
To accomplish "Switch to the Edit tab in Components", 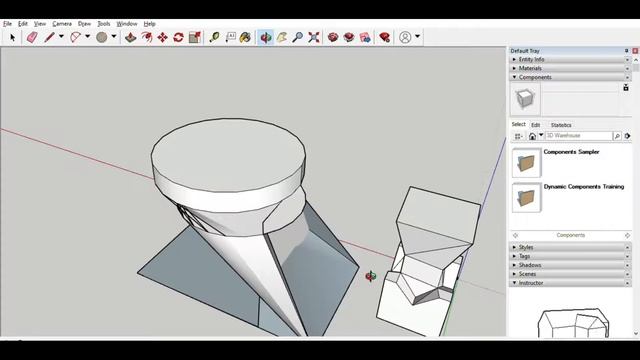I will (x=536, y=125).
